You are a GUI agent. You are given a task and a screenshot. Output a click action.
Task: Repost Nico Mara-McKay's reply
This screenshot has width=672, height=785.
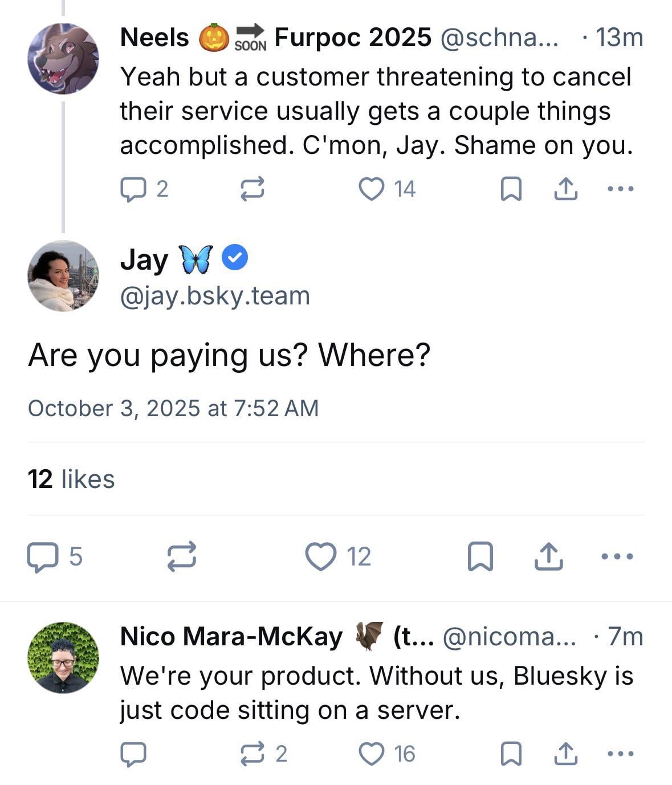252,754
